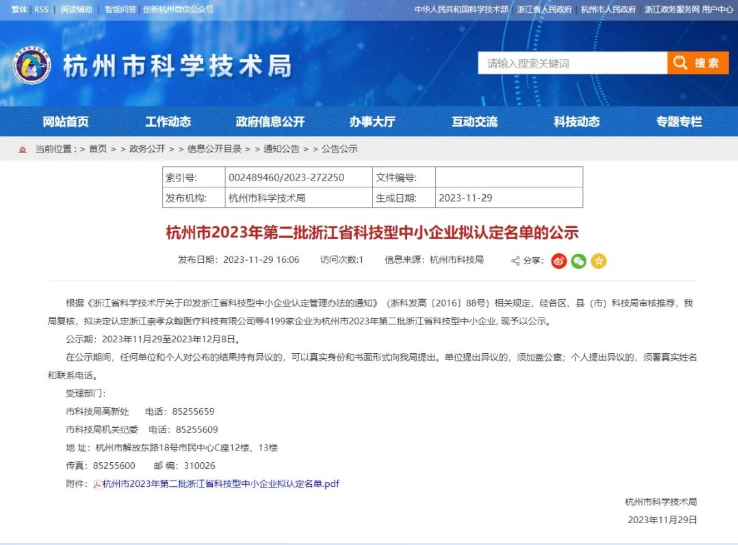Download the 拟认定名单.pdf attachment link
Screen dimensions: 738x545
click(x=220, y=483)
